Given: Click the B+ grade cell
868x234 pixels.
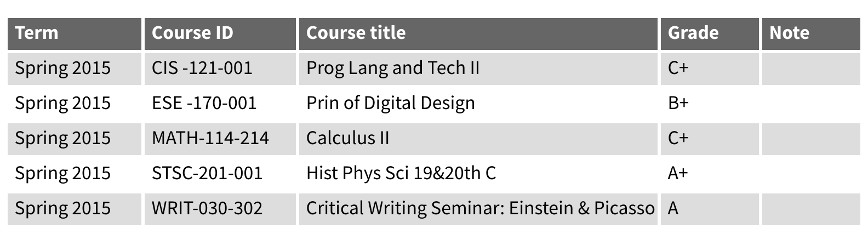Looking at the screenshot, I should 678,103.
